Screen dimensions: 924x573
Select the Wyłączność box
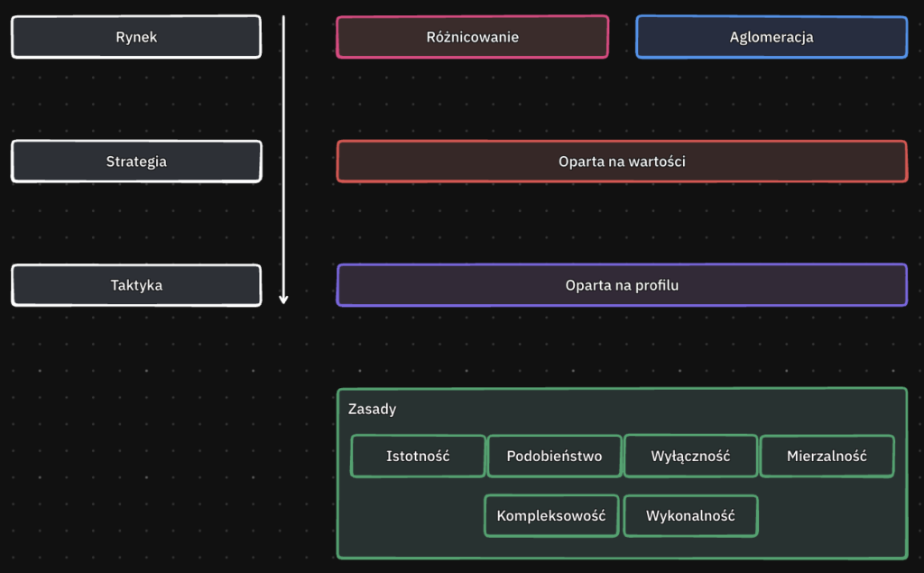coord(690,456)
